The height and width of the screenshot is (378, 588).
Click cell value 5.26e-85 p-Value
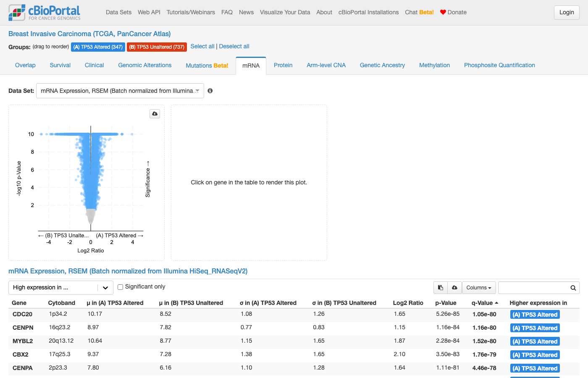pos(448,314)
